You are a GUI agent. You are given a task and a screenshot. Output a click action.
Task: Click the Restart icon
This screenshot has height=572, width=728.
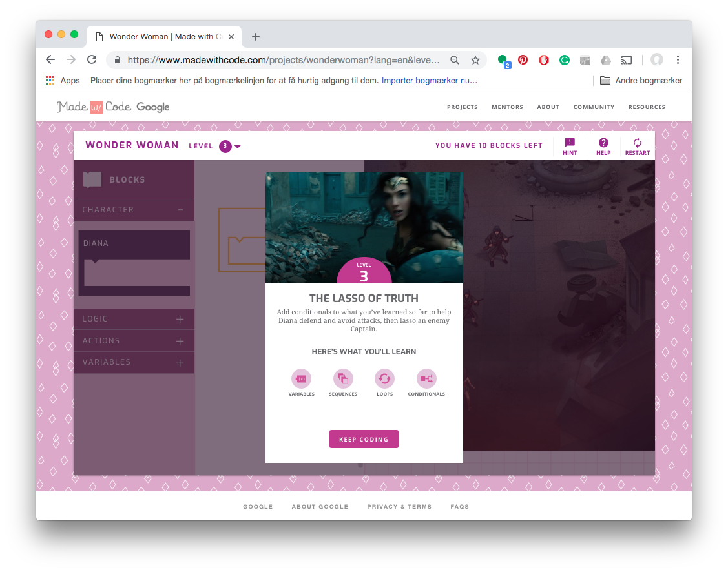click(637, 143)
